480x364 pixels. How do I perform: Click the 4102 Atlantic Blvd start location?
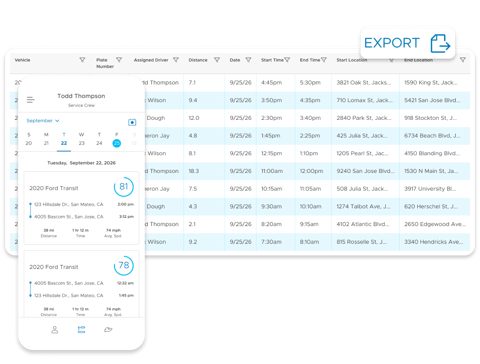[x=363, y=224]
